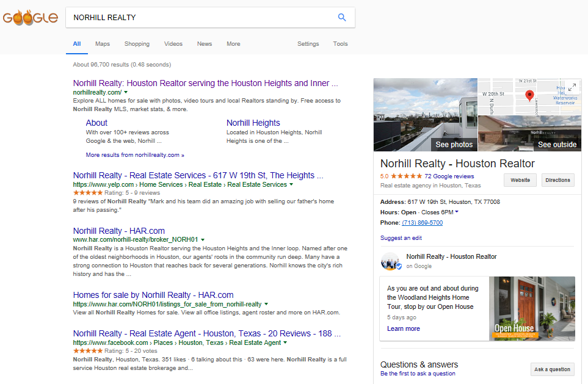Click the Ask a question button
The width and height of the screenshot is (588, 384).
(x=553, y=369)
